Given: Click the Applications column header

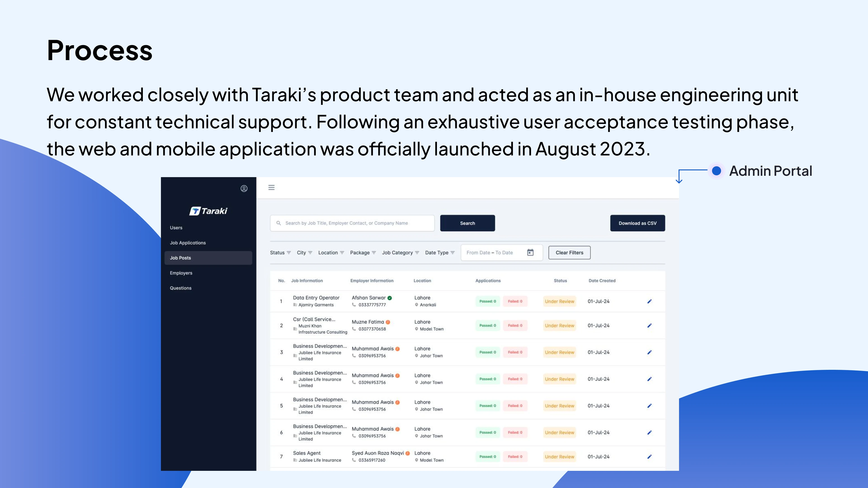Looking at the screenshot, I should (488, 281).
